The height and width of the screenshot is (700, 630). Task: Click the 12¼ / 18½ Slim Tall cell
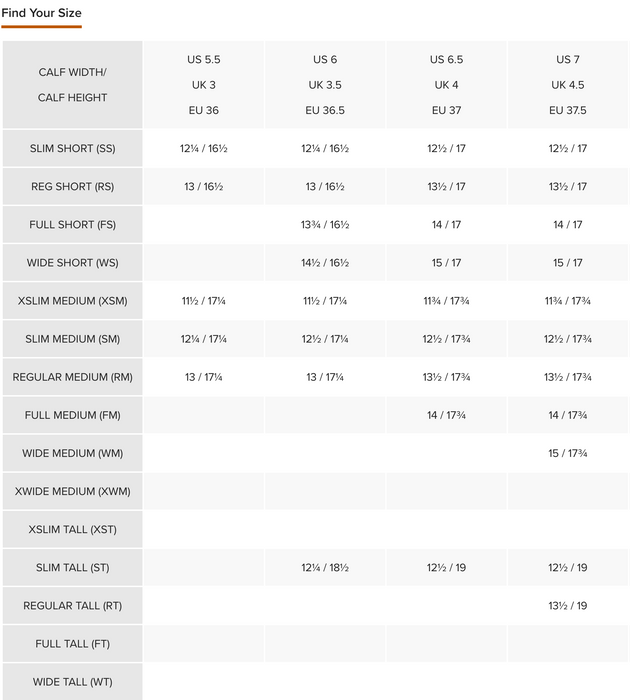click(x=325, y=568)
